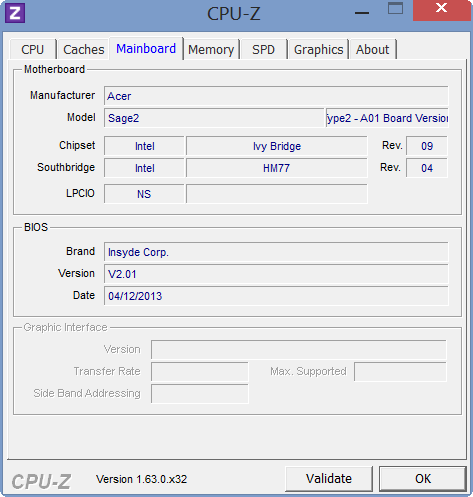This screenshot has width=473, height=497.
Task: Click the Manufacturer field showing Acer
Action: (276, 96)
